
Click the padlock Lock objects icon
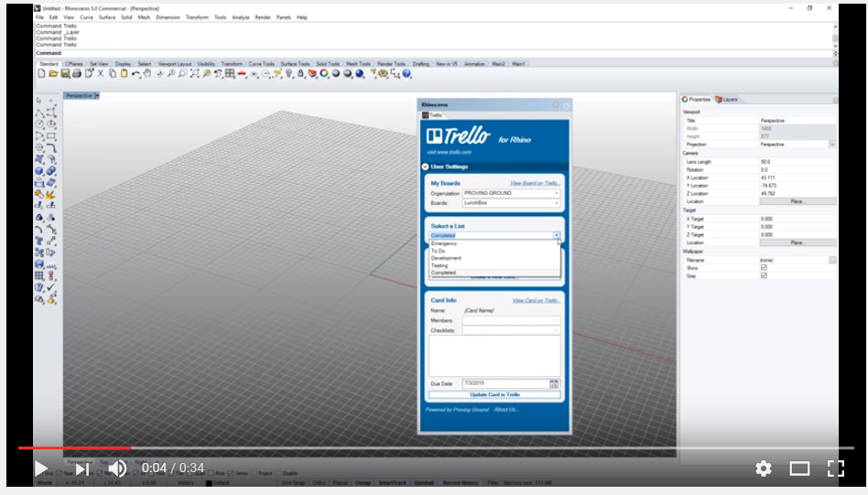[x=300, y=73]
